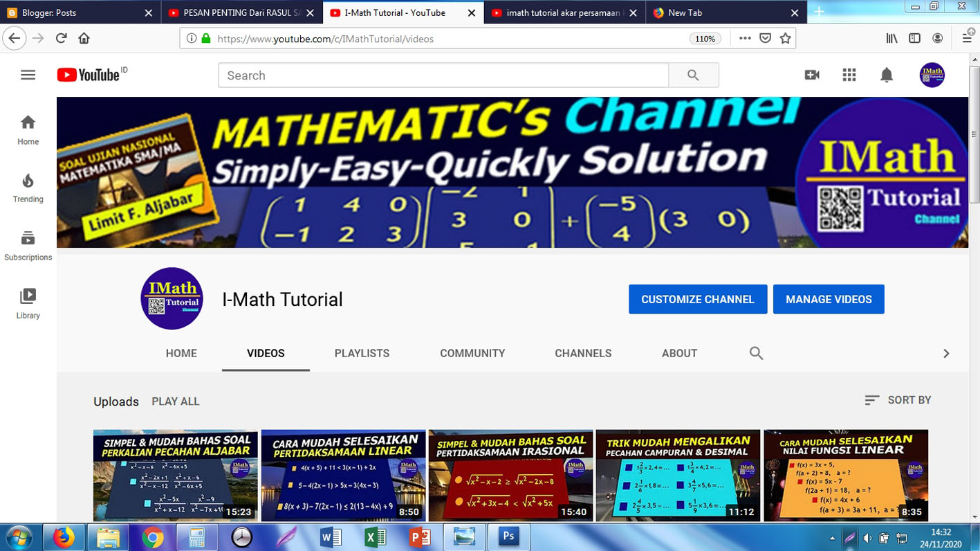Open Library from the sidebar
980x551 pixels.
tap(28, 302)
